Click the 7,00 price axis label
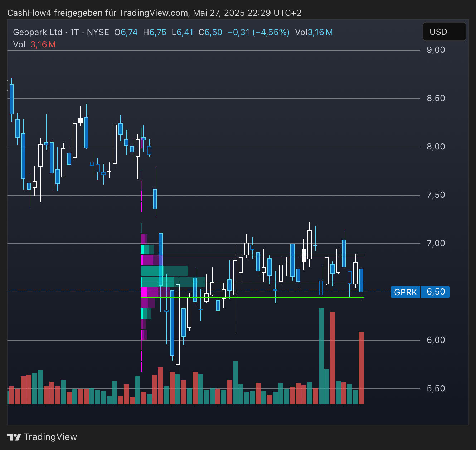The height and width of the screenshot is (450, 476). click(x=436, y=243)
